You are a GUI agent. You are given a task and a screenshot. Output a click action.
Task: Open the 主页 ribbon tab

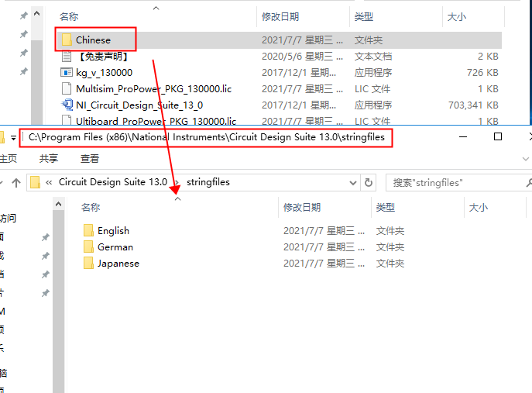pos(9,159)
